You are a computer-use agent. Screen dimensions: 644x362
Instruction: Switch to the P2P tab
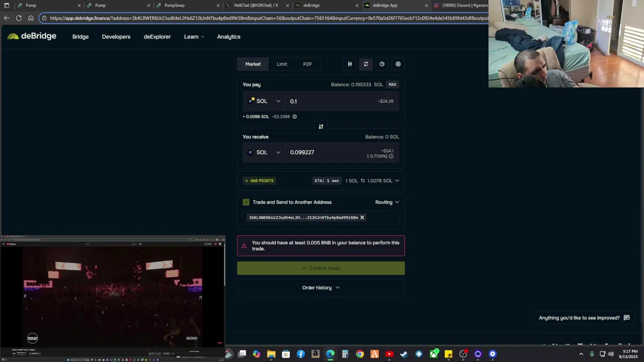(307, 64)
